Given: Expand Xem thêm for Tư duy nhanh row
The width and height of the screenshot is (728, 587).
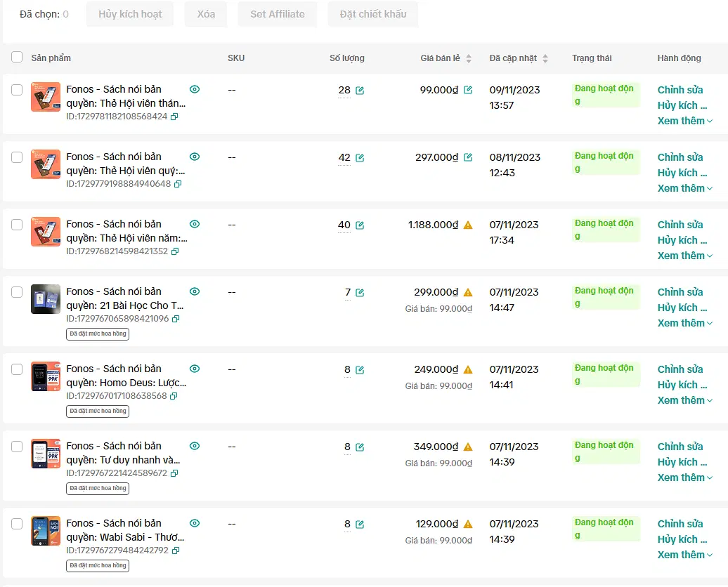Looking at the screenshot, I should click(685, 477).
